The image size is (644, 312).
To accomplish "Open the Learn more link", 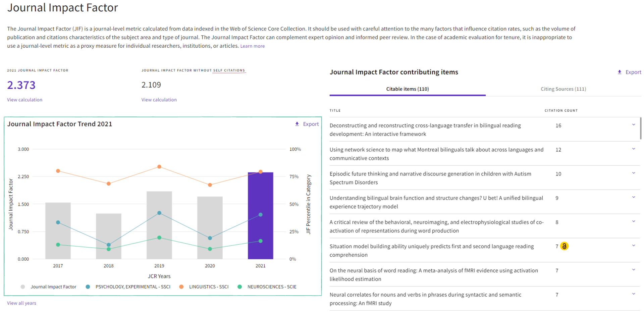I will point(252,46).
